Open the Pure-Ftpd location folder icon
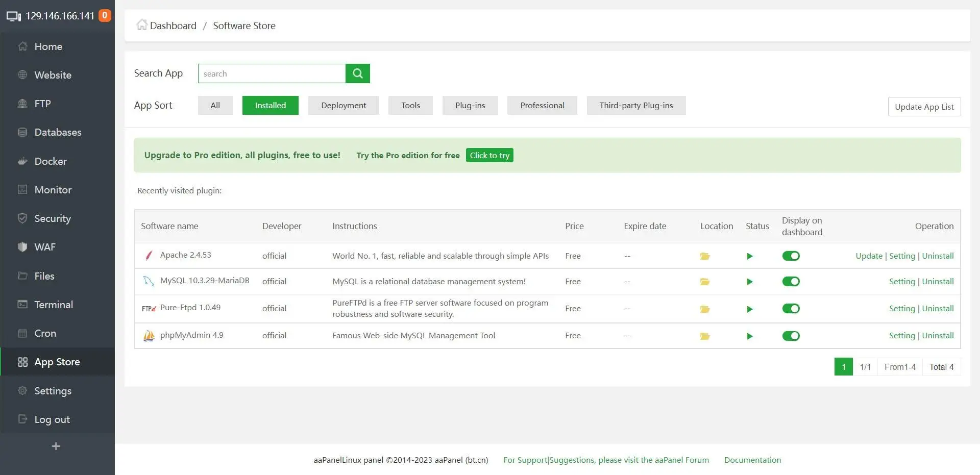 pyautogui.click(x=705, y=309)
